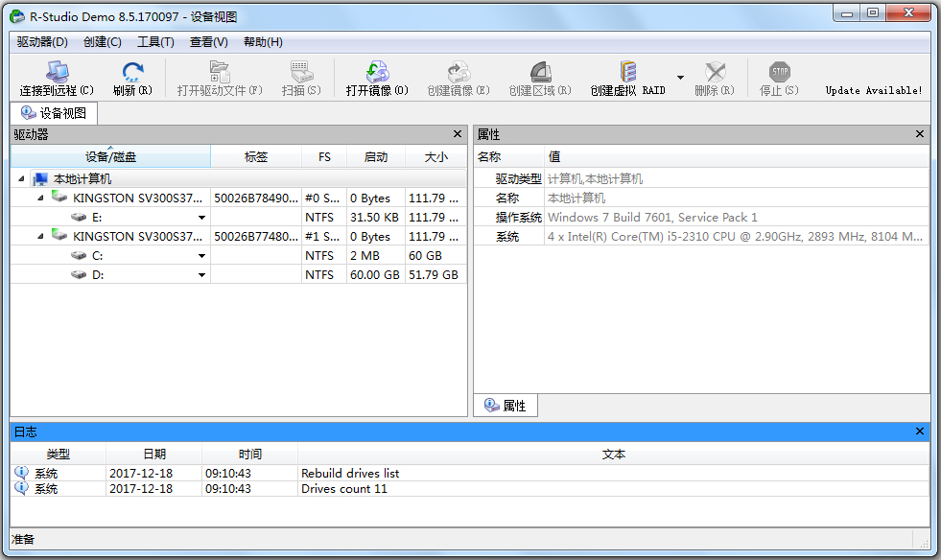This screenshot has width=941, height=560.
Task: Select serial 50026B77480... label cell
Action: 256,237
